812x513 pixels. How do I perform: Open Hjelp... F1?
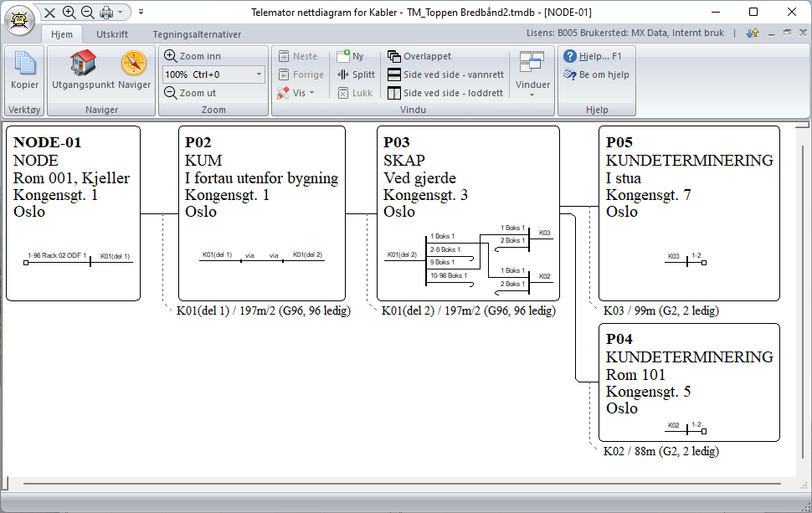pyautogui.click(x=593, y=56)
